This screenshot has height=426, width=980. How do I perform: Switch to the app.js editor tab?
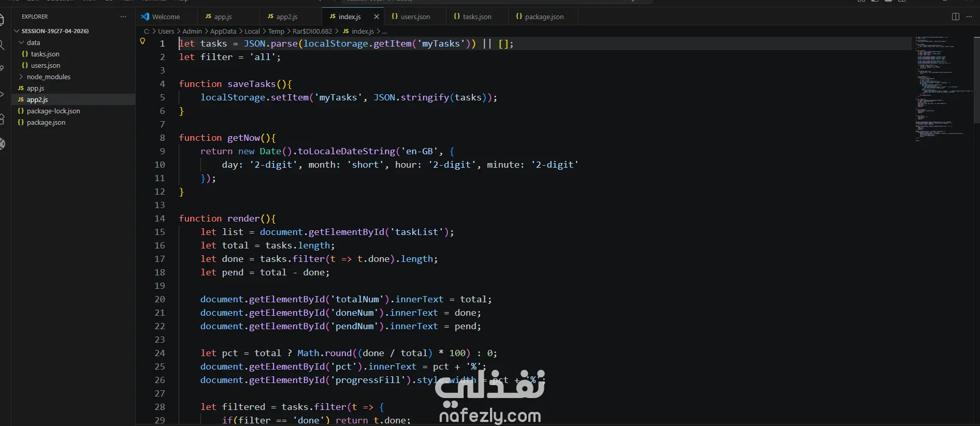(223, 17)
